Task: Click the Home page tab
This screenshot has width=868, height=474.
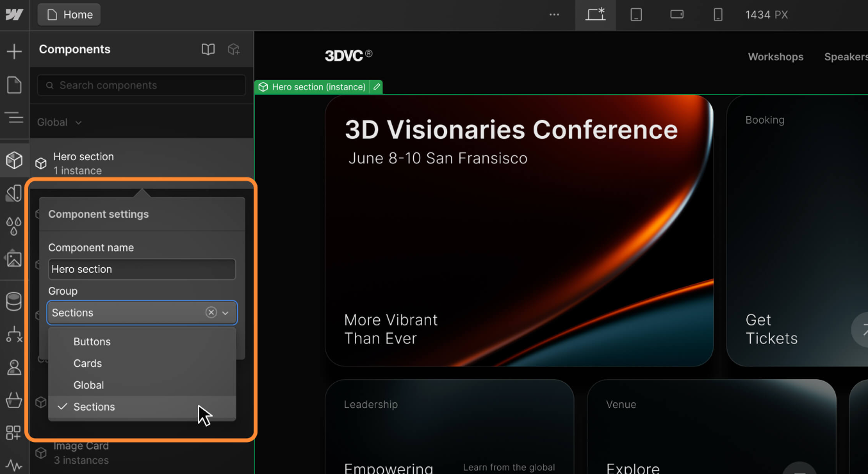Action: pyautogui.click(x=69, y=15)
